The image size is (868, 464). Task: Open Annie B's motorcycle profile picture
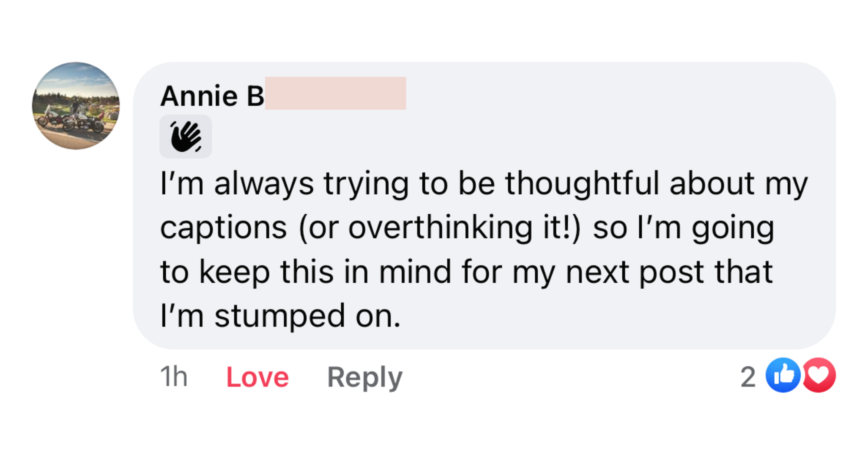click(76, 106)
